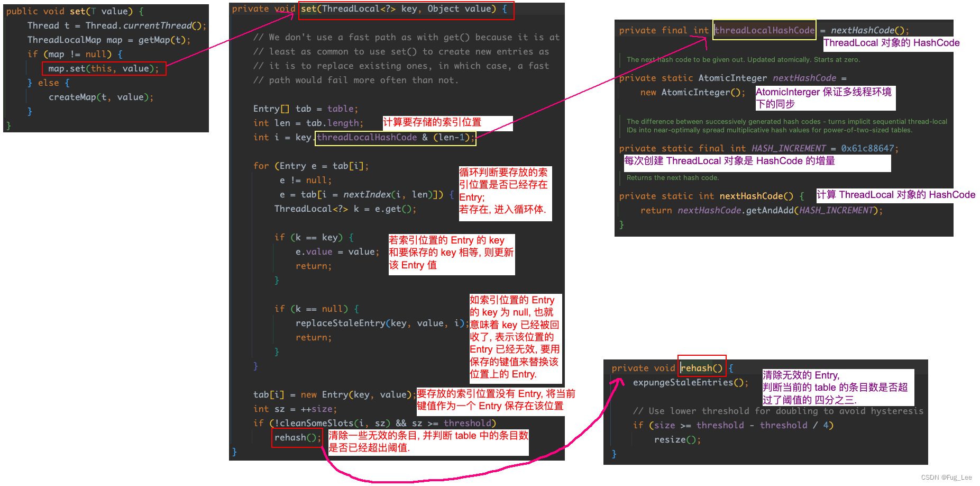Click the 'for (Entry e = tab[i];' line
The image size is (980, 486).
pyautogui.click(x=311, y=166)
